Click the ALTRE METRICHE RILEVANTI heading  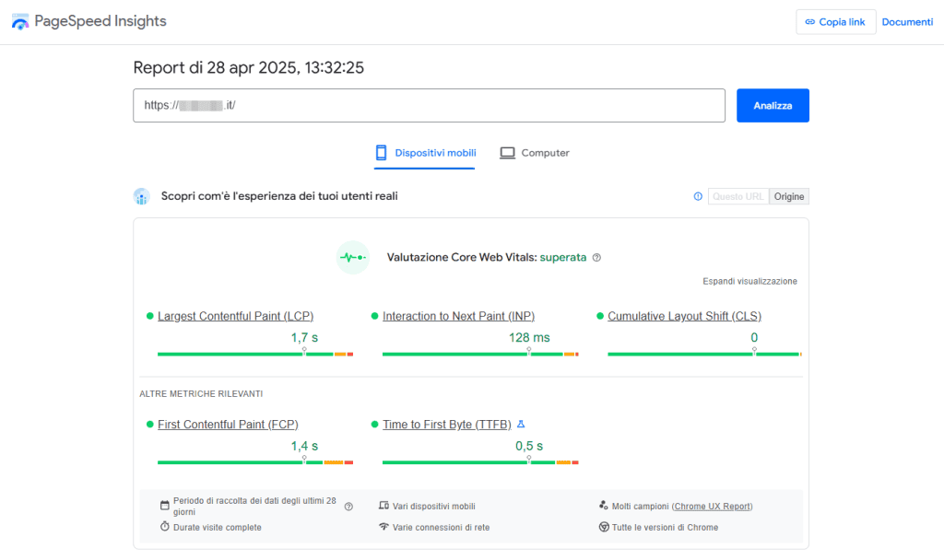(x=201, y=394)
